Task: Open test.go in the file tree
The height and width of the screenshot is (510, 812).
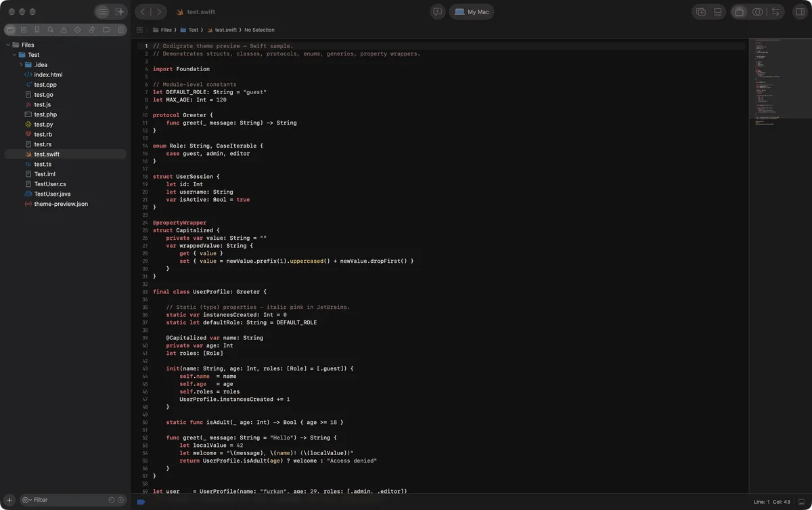Action: (x=66, y=95)
